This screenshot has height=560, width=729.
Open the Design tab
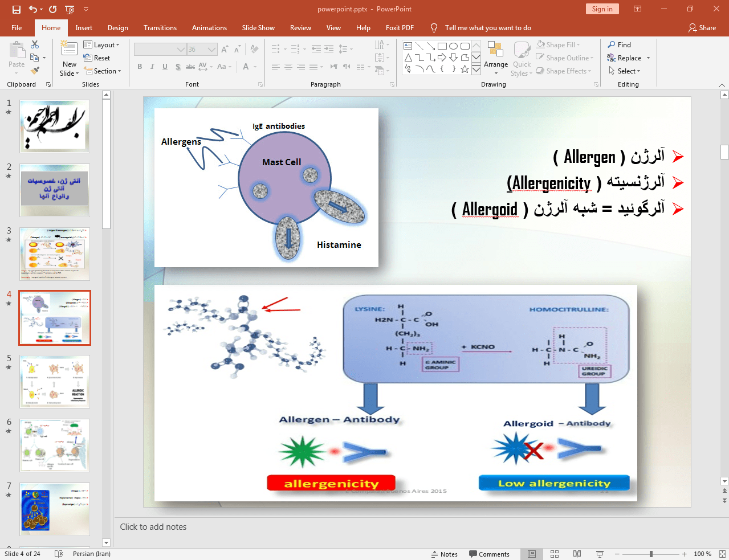click(117, 27)
